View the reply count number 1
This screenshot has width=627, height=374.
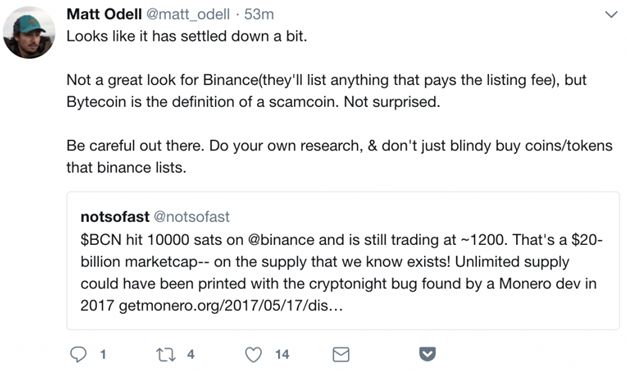coord(103,354)
